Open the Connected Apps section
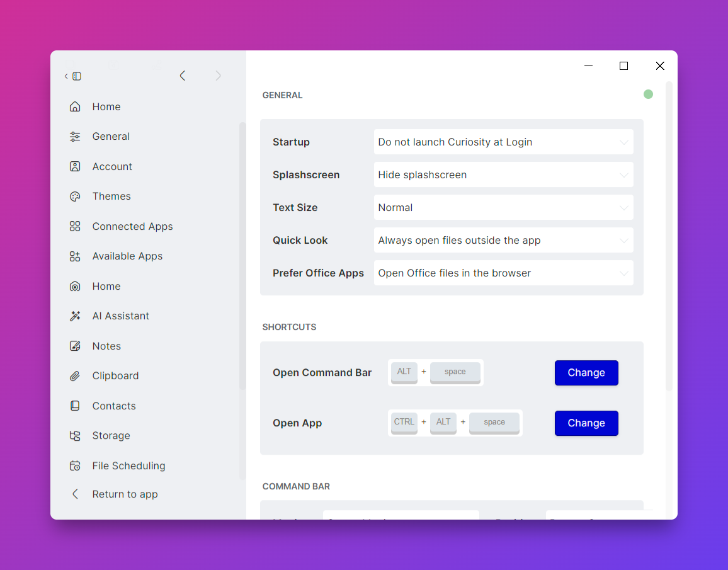Screen dimensions: 728x570 point(133,226)
